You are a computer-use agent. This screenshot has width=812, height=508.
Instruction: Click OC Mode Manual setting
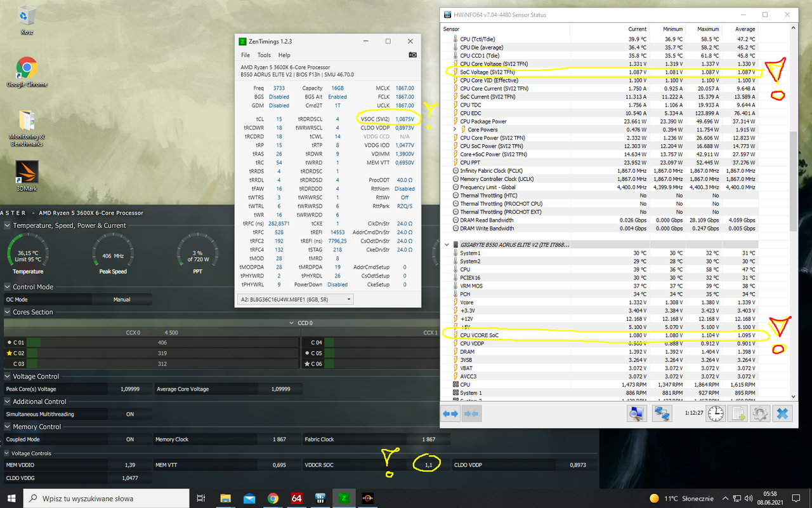[x=122, y=300]
